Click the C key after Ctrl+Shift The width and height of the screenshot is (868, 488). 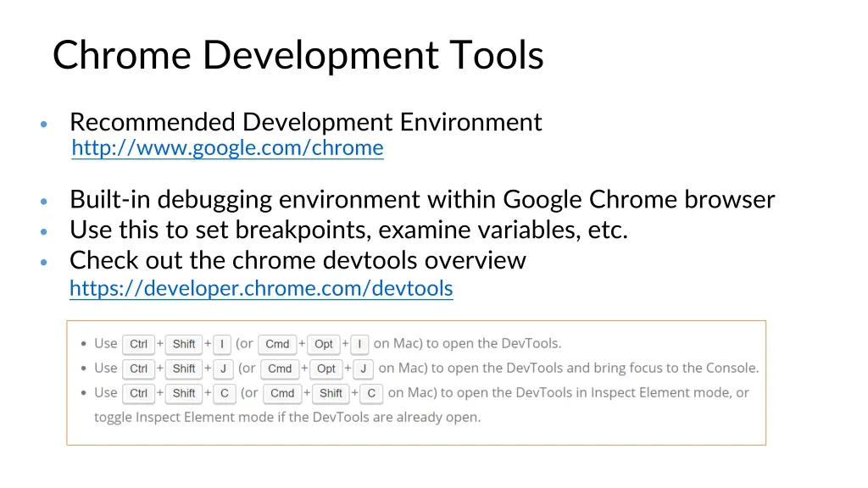coord(224,393)
